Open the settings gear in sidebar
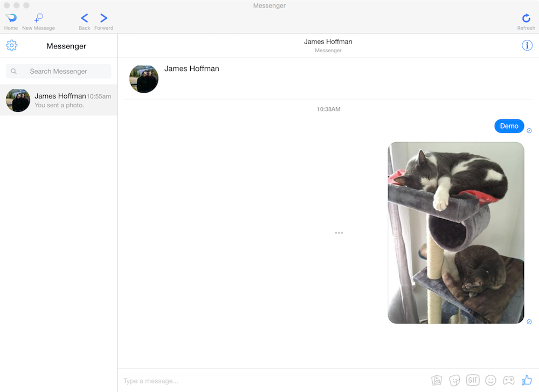This screenshot has height=392, width=539. coord(12,46)
